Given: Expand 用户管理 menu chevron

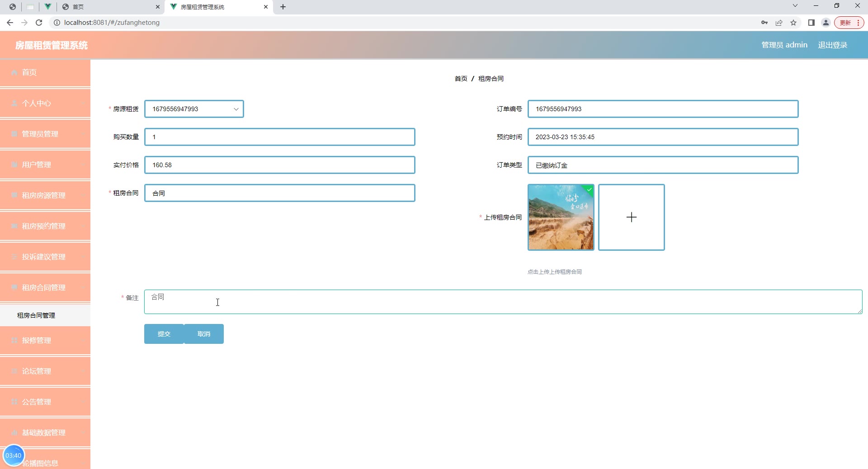Looking at the screenshot, I should click(x=83, y=164).
